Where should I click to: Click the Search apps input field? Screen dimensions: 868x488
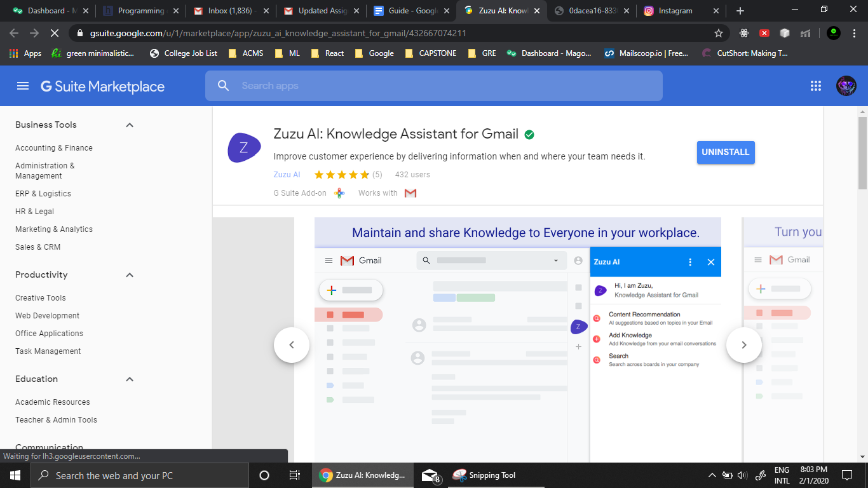[x=433, y=86]
